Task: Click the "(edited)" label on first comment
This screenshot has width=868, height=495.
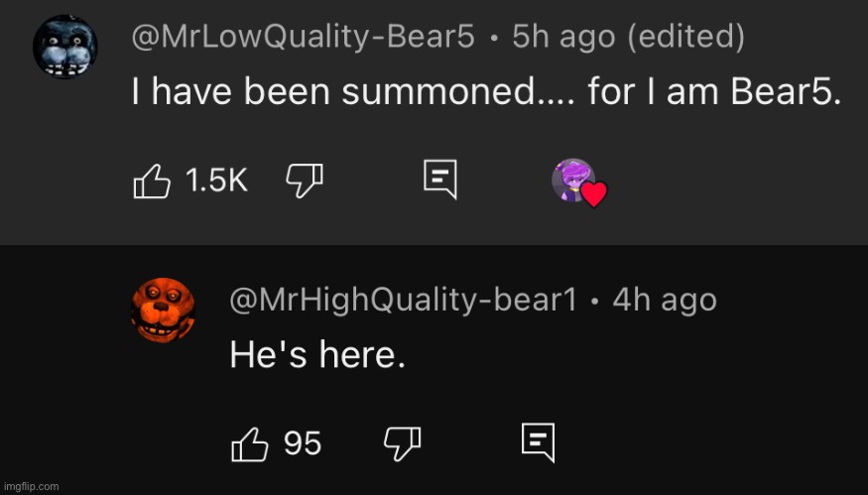Action: 692,39
